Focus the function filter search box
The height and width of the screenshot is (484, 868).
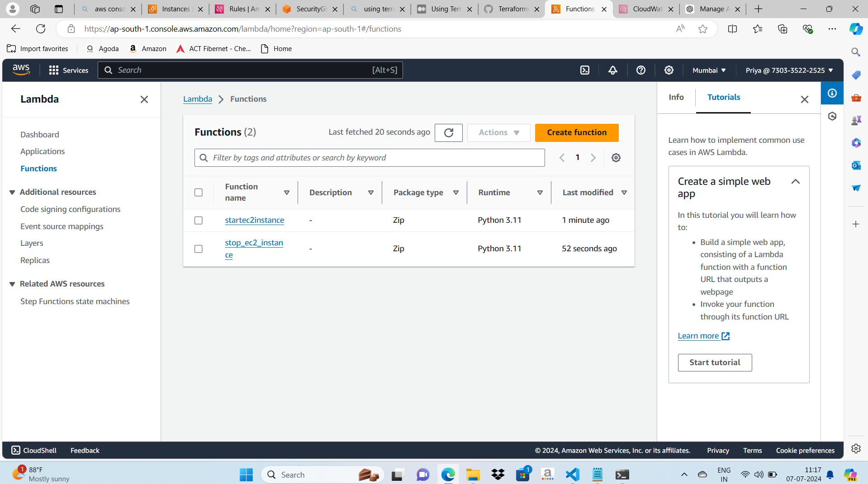point(370,158)
